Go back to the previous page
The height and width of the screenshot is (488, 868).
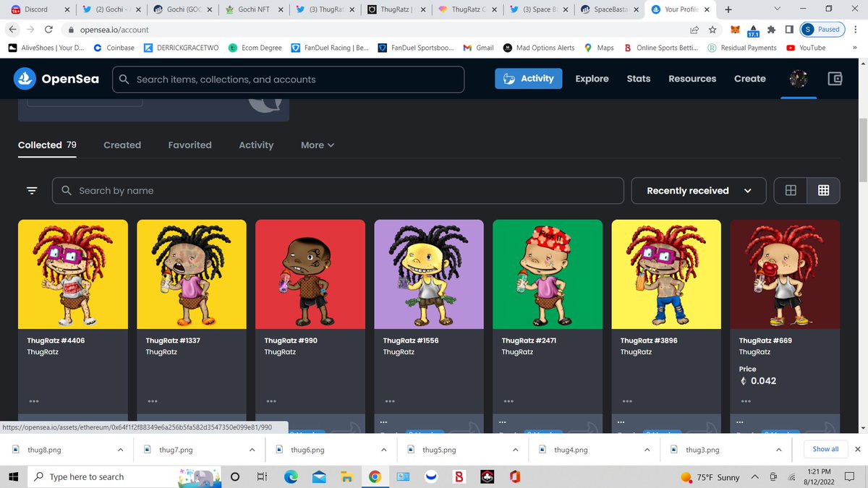(x=12, y=30)
